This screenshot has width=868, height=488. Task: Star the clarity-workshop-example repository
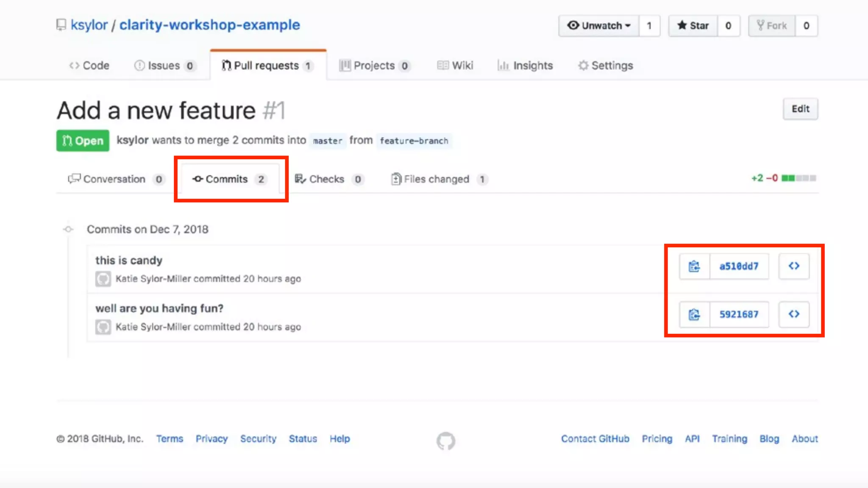point(693,26)
